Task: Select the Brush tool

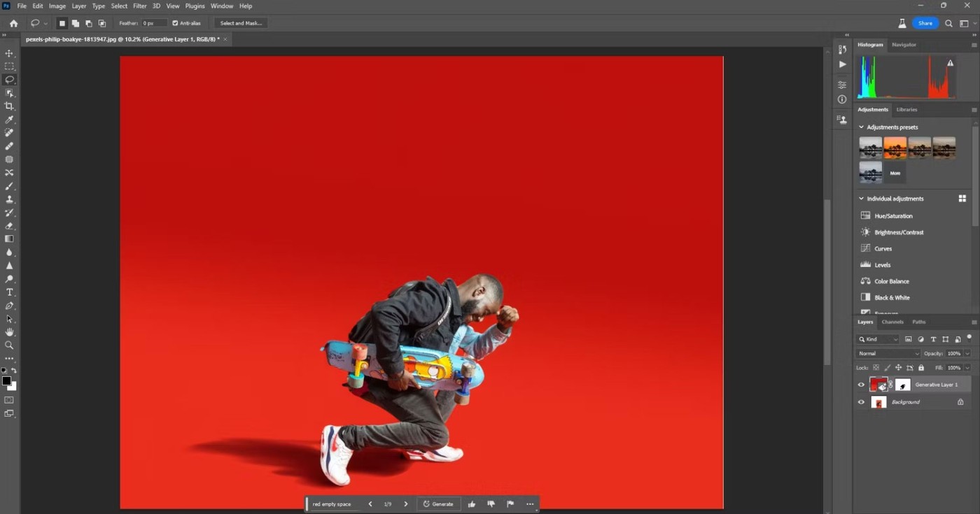Action: (x=9, y=186)
